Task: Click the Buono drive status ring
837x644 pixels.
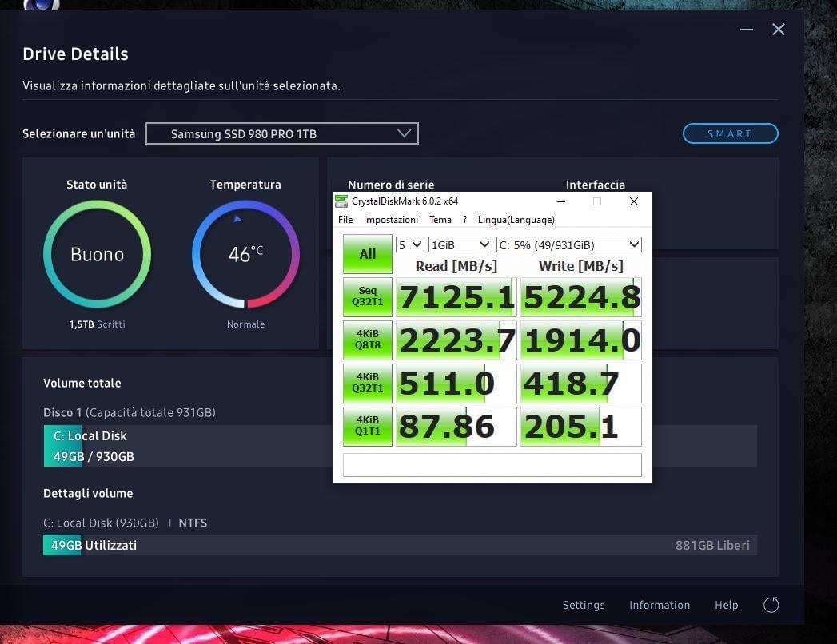Action: [x=98, y=254]
